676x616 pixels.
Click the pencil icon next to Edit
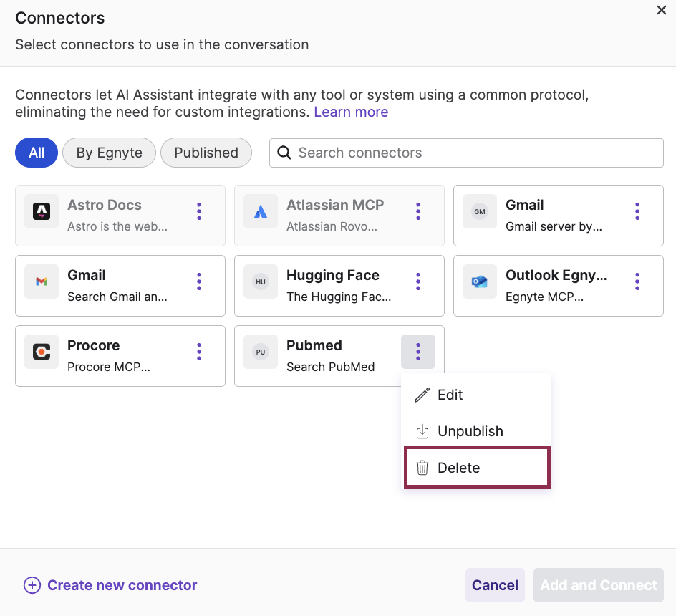pos(422,395)
